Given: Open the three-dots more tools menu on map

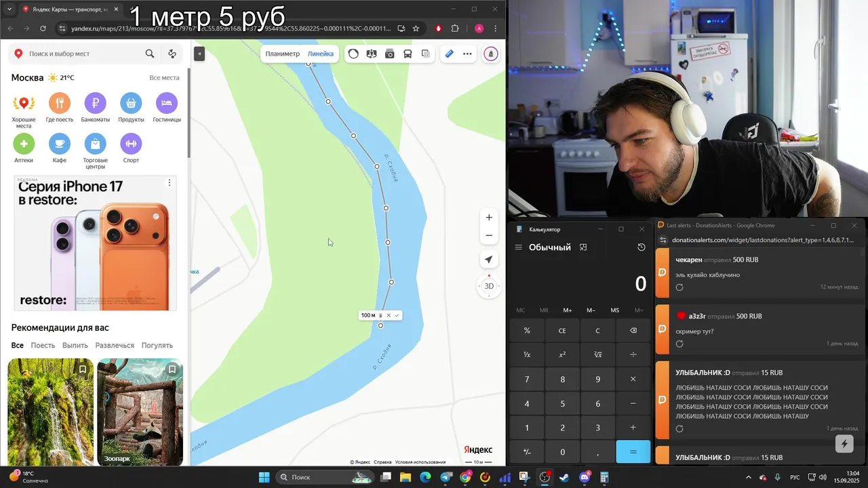Looking at the screenshot, I should (467, 54).
